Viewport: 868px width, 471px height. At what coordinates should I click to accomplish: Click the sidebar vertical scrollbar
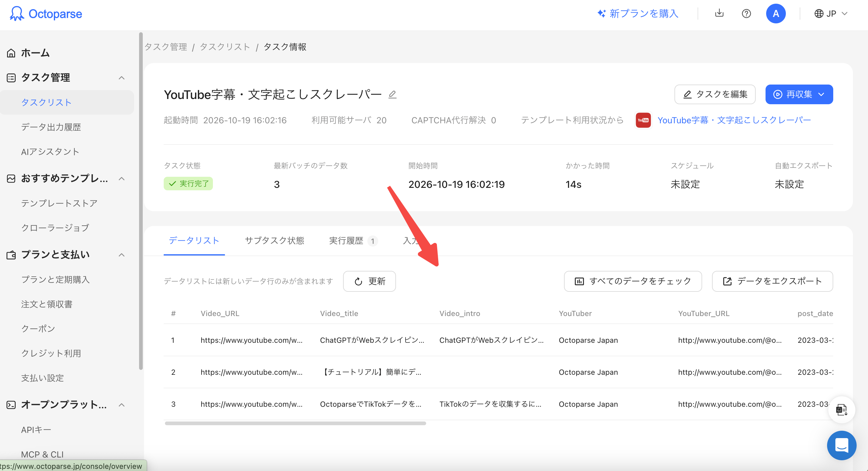[x=141, y=201]
